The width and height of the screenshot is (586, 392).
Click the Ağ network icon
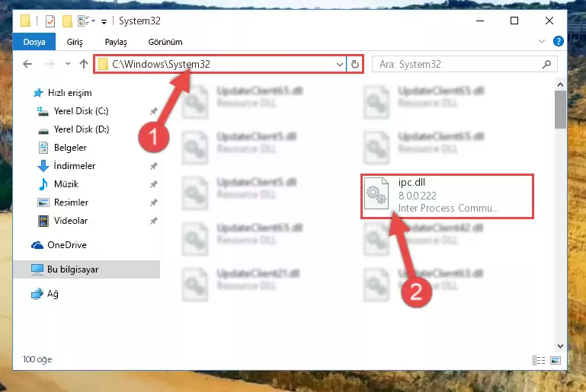(37, 294)
